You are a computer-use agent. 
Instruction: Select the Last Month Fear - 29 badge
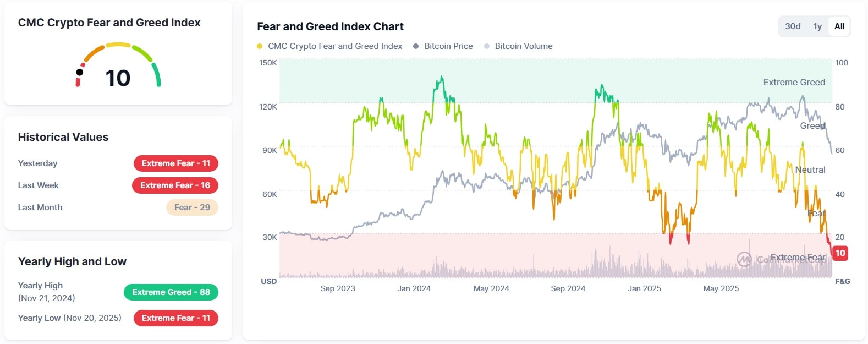[x=192, y=208]
